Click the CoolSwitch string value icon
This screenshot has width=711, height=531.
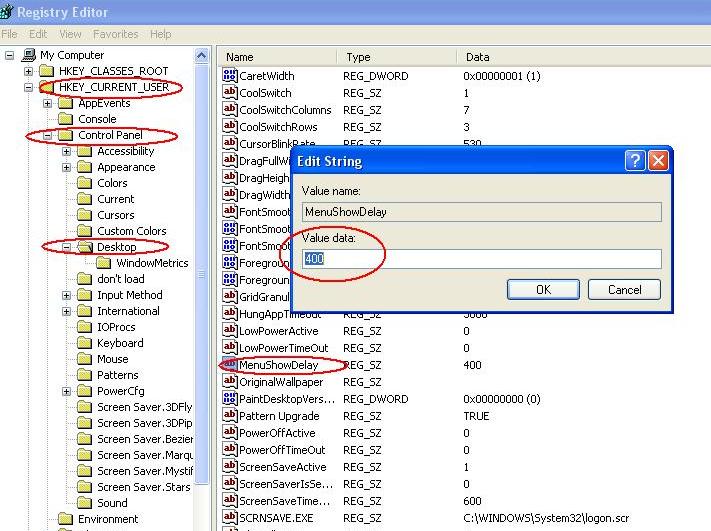pos(230,92)
